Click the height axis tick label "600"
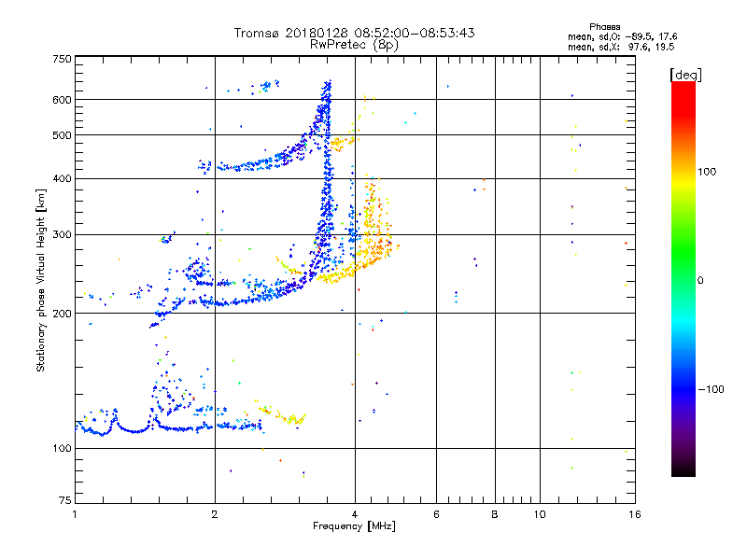Image resolution: width=747 pixels, height=560 pixels. (62, 100)
